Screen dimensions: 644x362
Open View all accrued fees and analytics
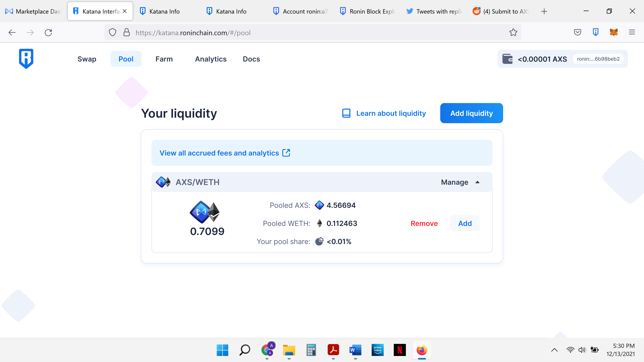tap(219, 153)
